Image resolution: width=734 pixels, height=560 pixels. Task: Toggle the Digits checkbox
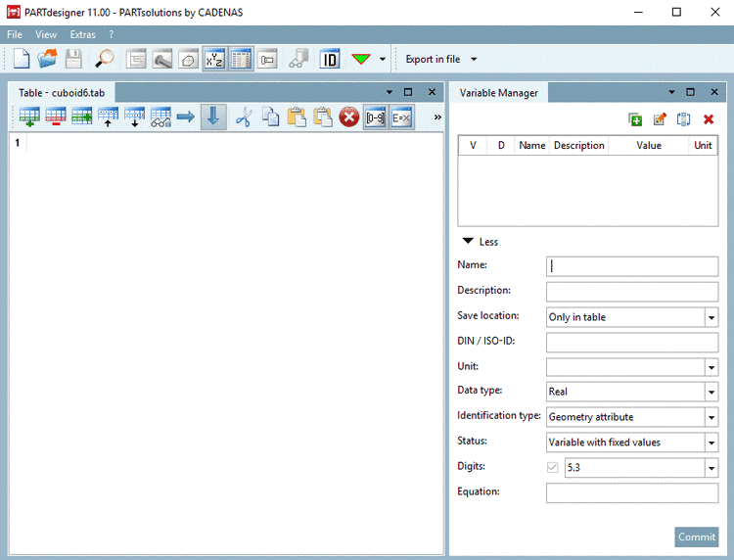552,467
